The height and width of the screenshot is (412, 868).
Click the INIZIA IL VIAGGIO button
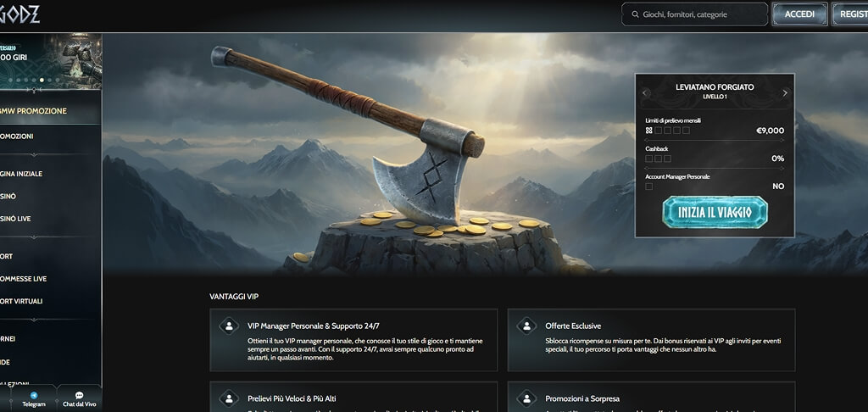715,212
